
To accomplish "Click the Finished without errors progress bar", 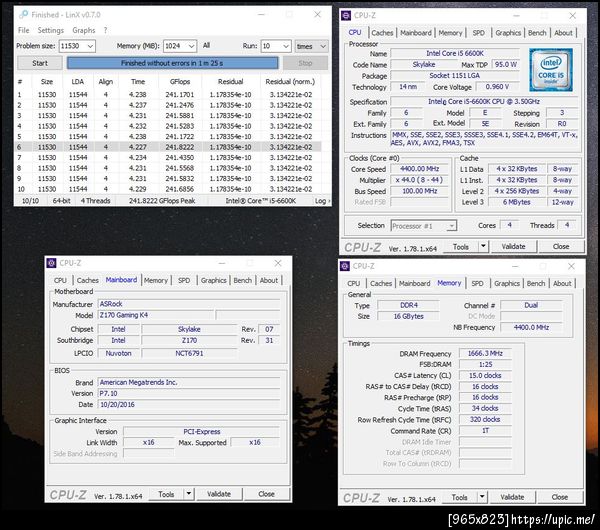I will tap(173, 63).
